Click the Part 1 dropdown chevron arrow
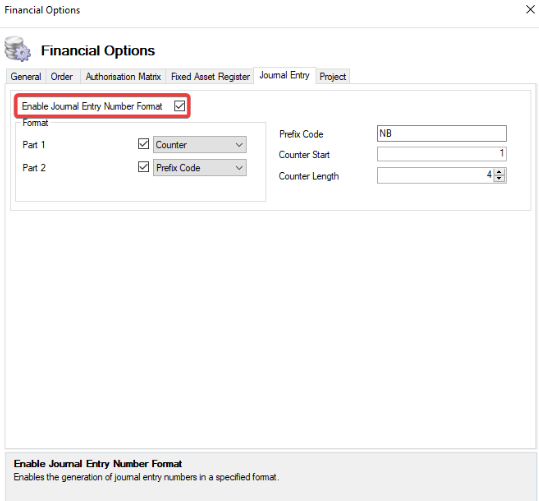Screen dimensions: 539x501 coord(239,145)
